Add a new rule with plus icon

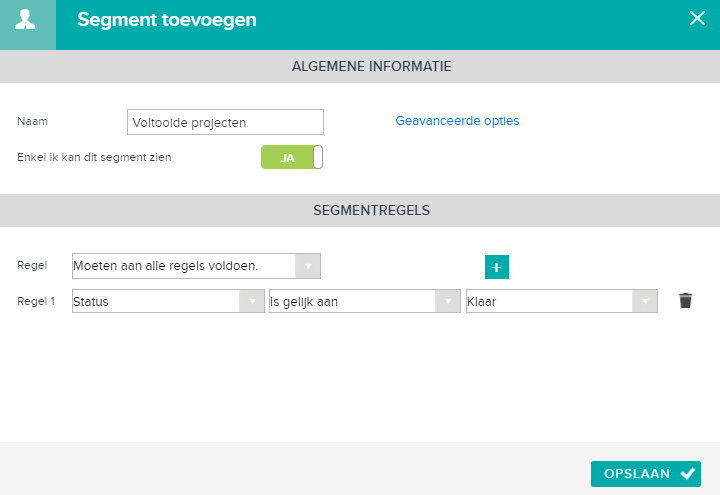(496, 267)
